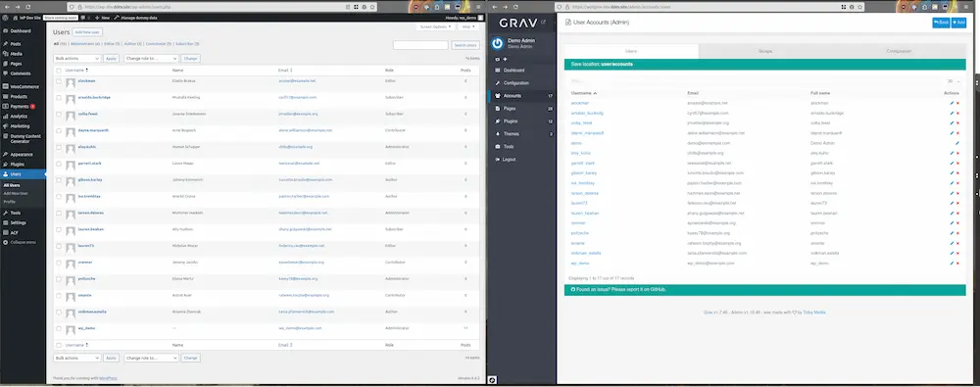Sort by the top Username column in WordPress
980x387 pixels.
point(76,70)
